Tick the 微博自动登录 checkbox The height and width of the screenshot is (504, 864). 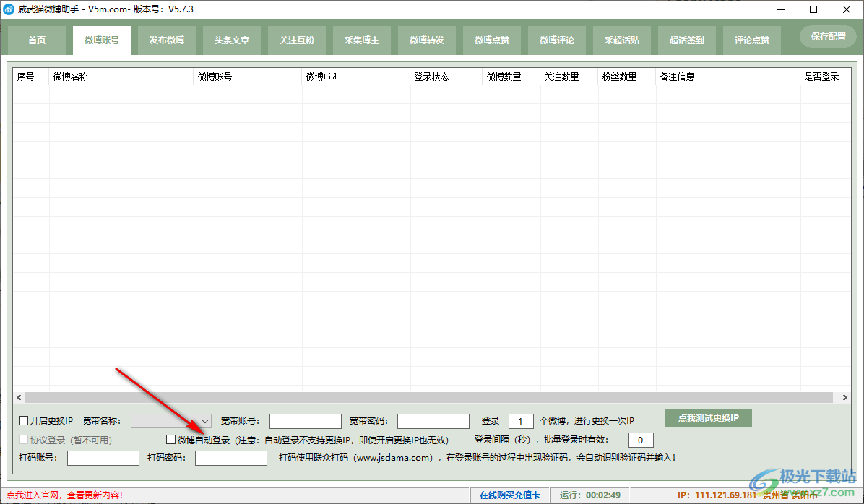[170, 440]
